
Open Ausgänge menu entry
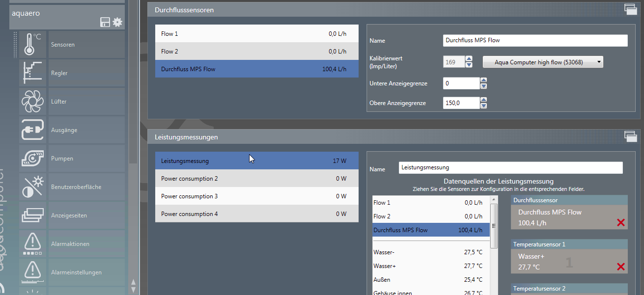coord(86,130)
